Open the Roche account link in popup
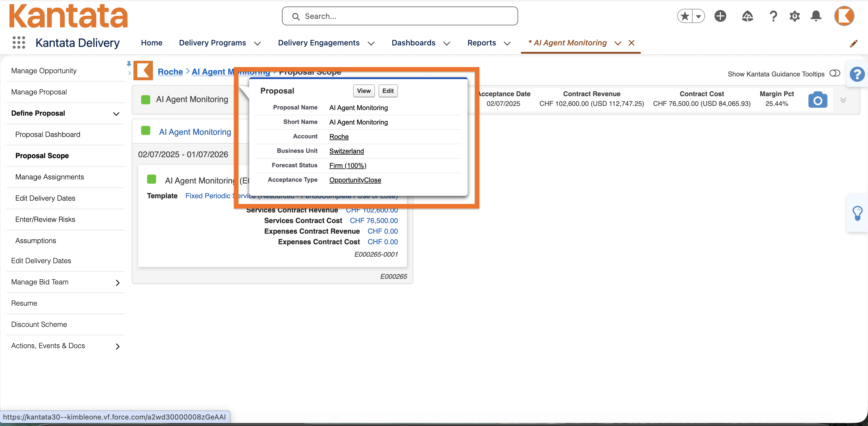868x426 pixels. pyautogui.click(x=339, y=136)
